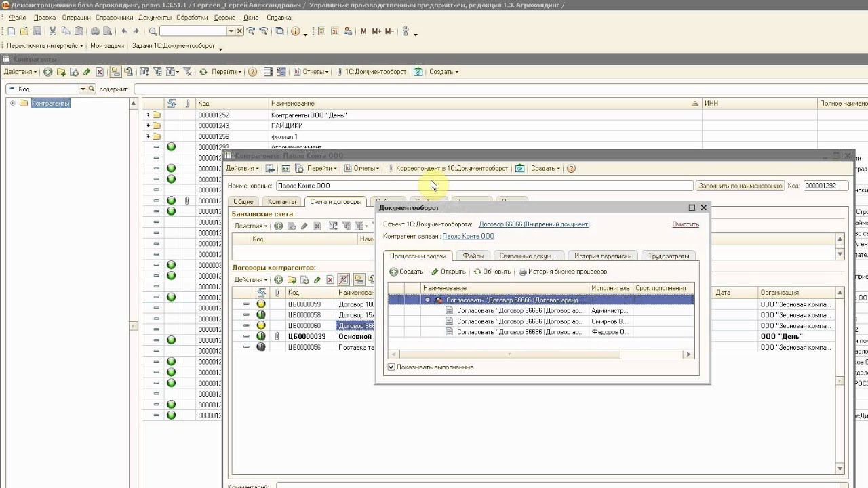Switch to Трудозатраты tab
The height and width of the screenshot is (488, 868).
669,256
